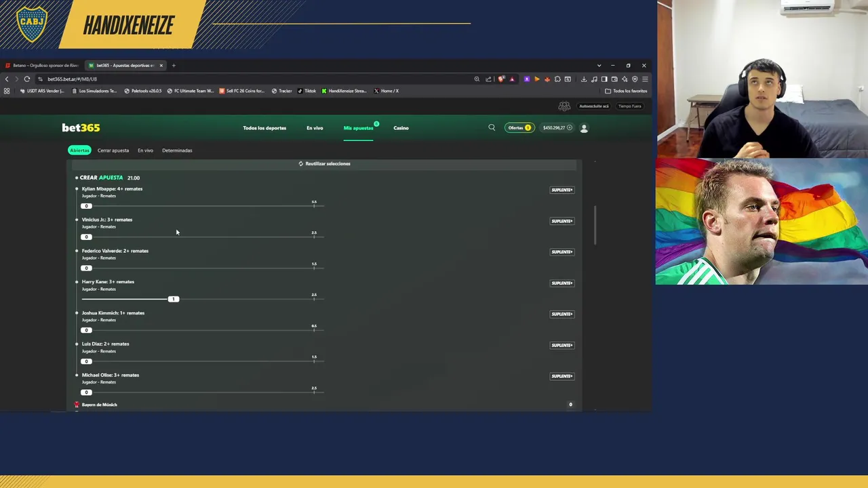Open the En vivo section in main navigation
Image resolution: width=868 pixels, height=488 pixels.
click(315, 128)
